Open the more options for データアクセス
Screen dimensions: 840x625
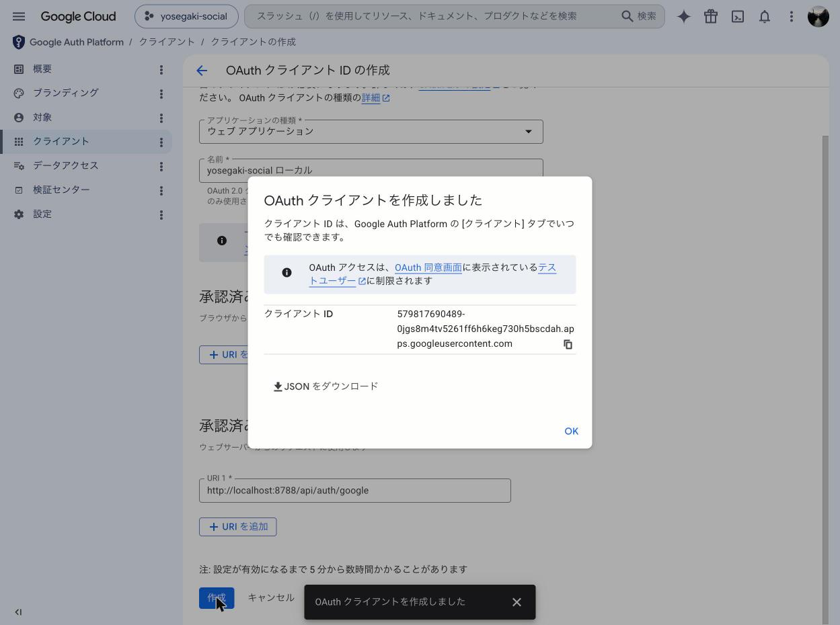point(161,167)
